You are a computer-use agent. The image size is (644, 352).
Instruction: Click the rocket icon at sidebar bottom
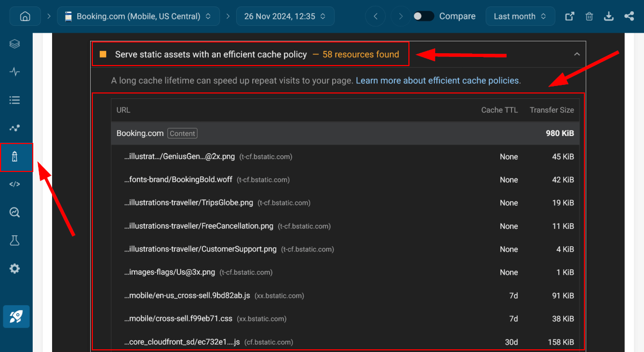tap(16, 317)
